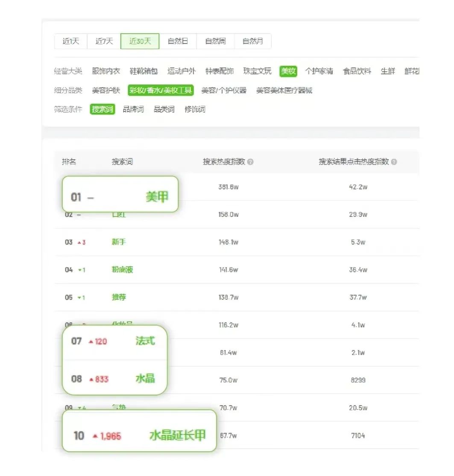Click rank 03 in ranking column
This screenshot has height=476, width=454.
tap(69, 242)
